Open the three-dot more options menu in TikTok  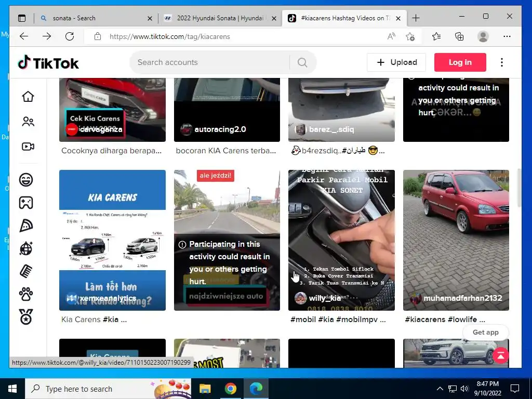point(502,62)
